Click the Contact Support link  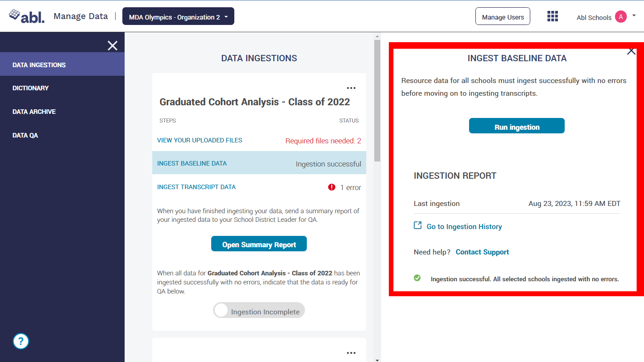[482, 252]
